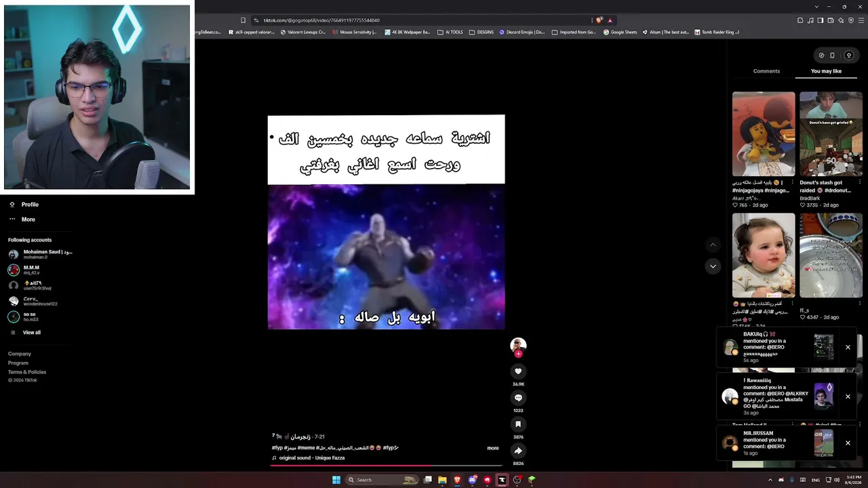Expand following list with 'View all'
This screenshot has width=868, height=488.
(24, 333)
